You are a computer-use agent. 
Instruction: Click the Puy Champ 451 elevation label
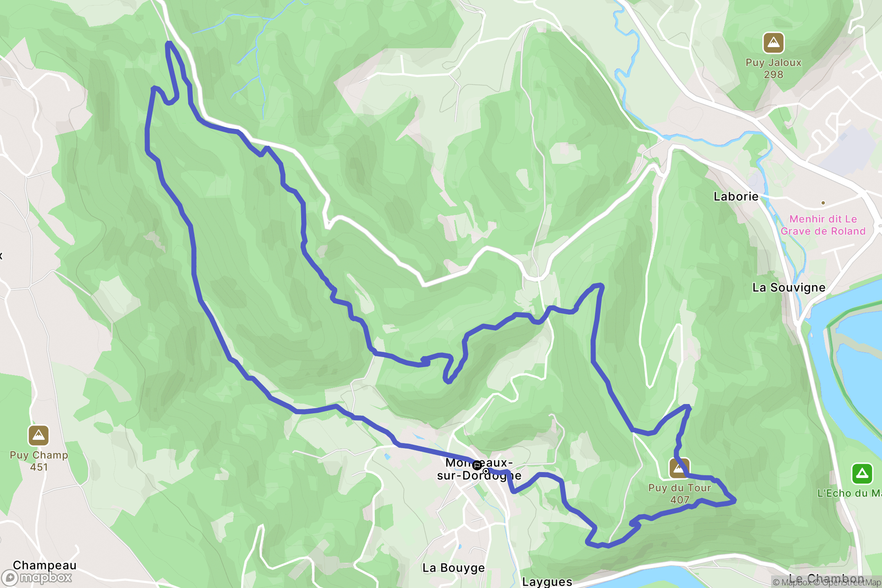pyautogui.click(x=39, y=461)
